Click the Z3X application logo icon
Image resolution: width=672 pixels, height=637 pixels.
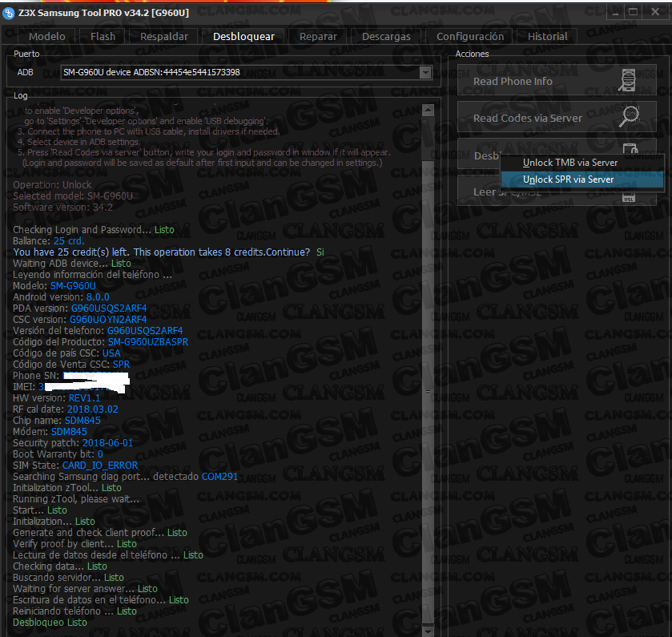(8, 14)
